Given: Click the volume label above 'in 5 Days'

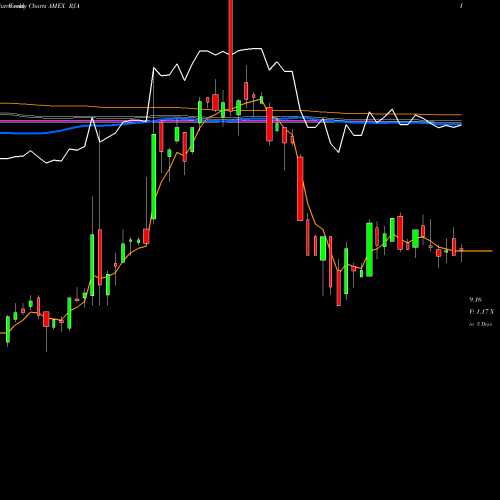Looking at the screenshot, I should coord(481,312).
